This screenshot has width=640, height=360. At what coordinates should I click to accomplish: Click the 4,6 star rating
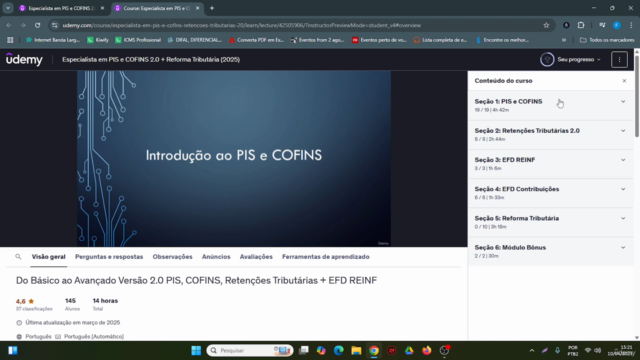point(25,301)
